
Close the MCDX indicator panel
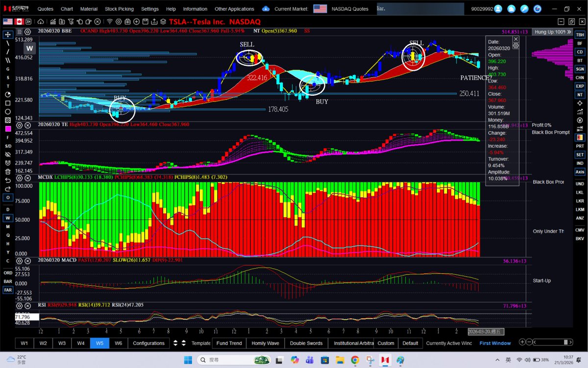tap(27, 177)
